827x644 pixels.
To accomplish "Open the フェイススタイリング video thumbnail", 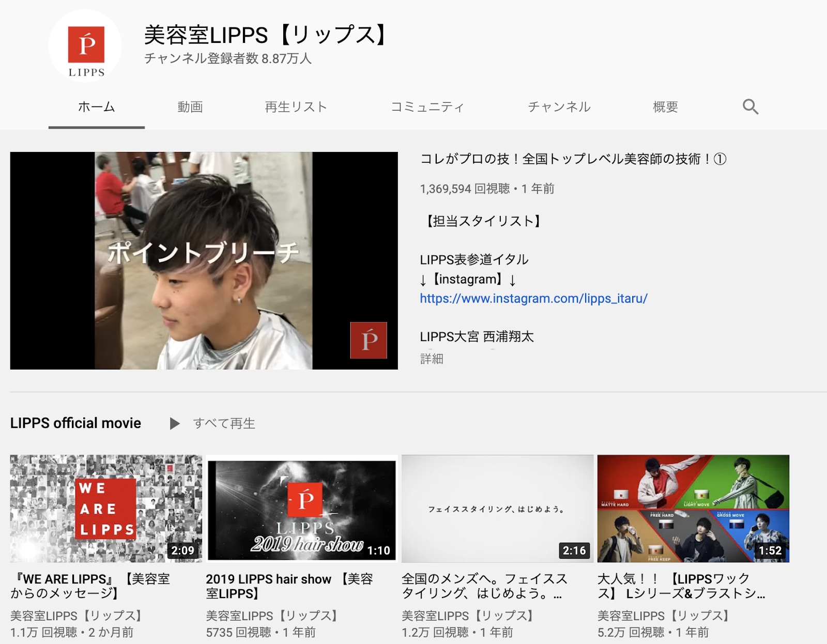I will pyautogui.click(x=497, y=509).
